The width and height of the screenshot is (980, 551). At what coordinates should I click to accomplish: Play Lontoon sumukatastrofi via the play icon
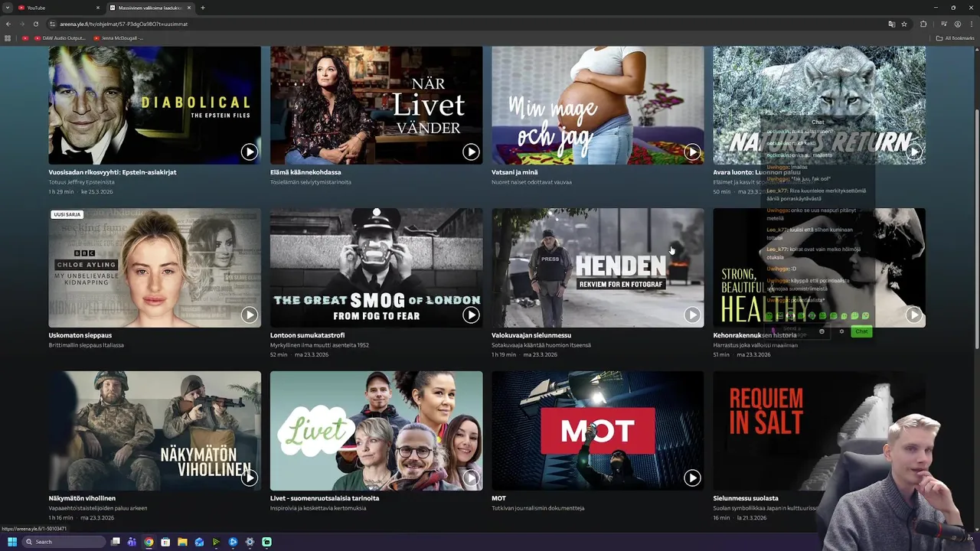(x=471, y=315)
